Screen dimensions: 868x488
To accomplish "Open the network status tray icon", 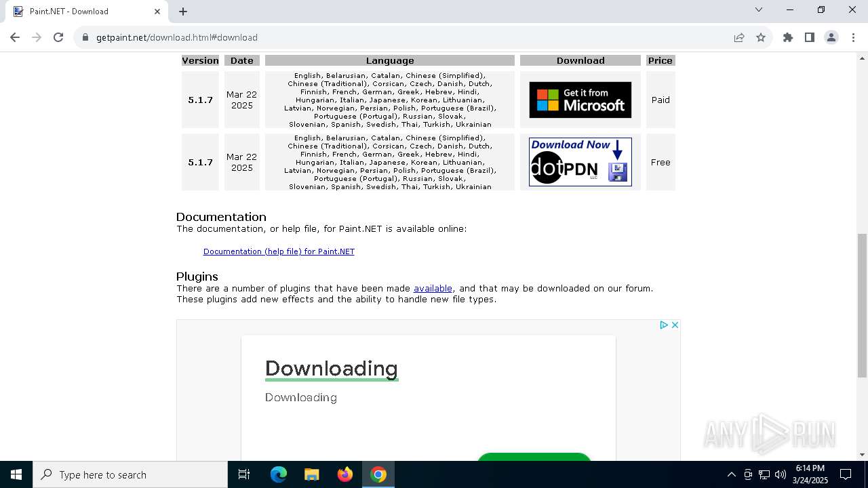I will [764, 474].
